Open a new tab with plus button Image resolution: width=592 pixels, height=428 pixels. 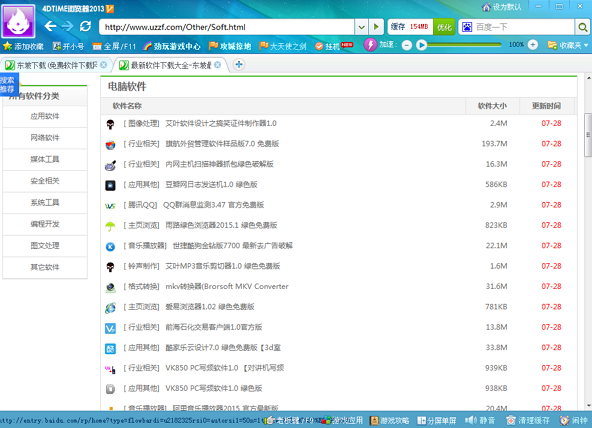point(239,65)
